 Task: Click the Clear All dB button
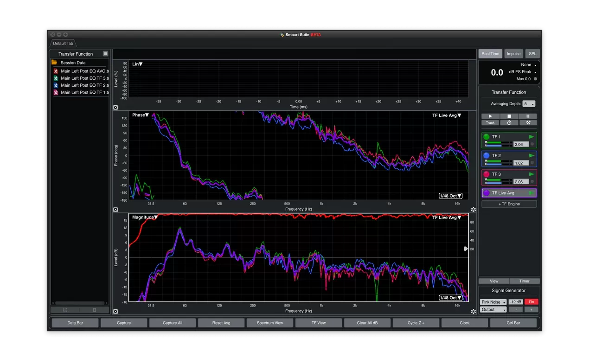[367, 323]
